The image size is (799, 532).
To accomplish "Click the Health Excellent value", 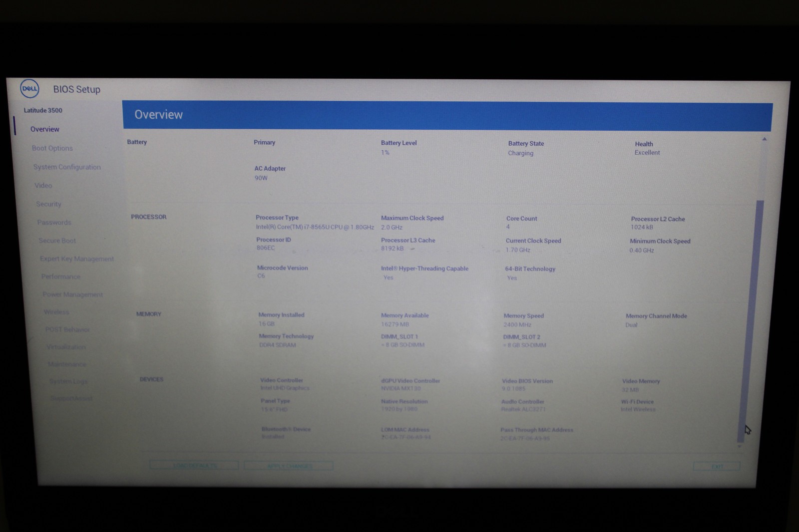I will click(647, 153).
